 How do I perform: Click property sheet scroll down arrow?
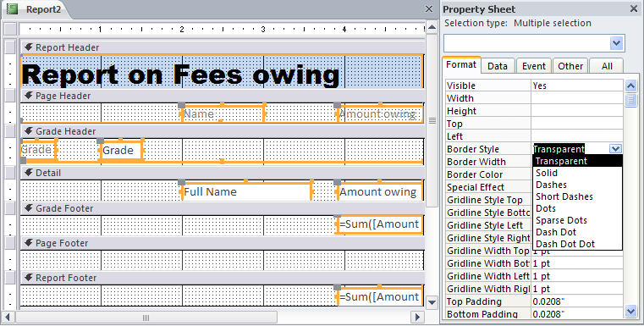[x=630, y=312]
